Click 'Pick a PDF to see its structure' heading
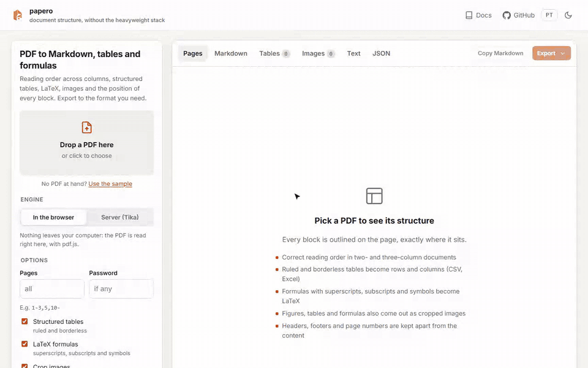588x368 pixels. point(374,221)
